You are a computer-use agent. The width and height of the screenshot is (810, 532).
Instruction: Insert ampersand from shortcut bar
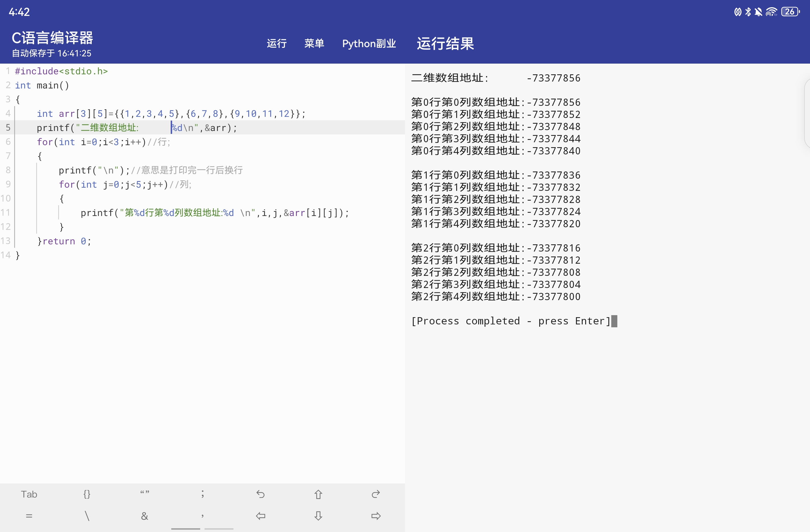point(145,516)
